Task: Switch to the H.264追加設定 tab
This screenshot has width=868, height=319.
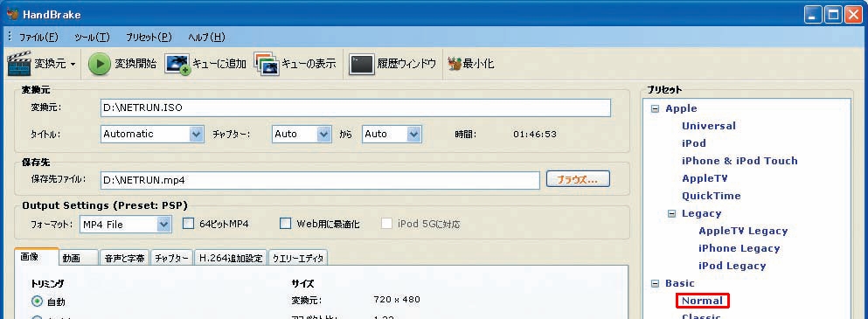Action: 231,258
